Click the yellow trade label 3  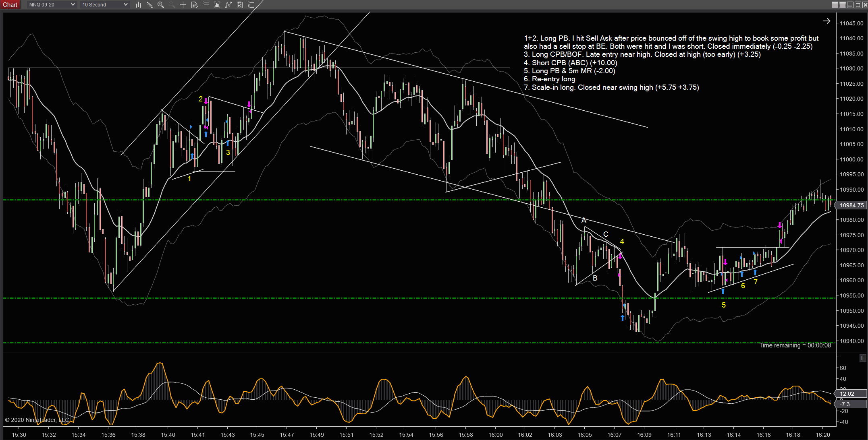228,153
